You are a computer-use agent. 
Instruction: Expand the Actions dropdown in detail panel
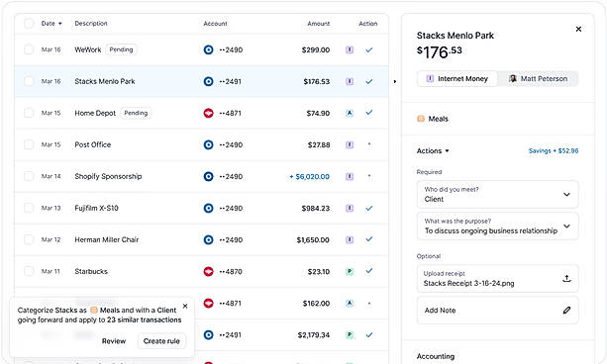pyautogui.click(x=433, y=151)
